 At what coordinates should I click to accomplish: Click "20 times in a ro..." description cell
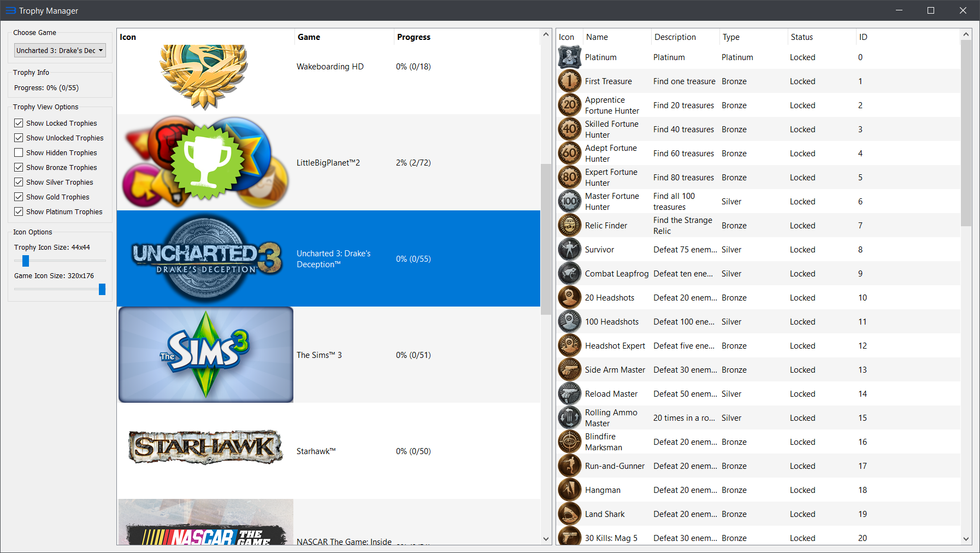coord(684,418)
